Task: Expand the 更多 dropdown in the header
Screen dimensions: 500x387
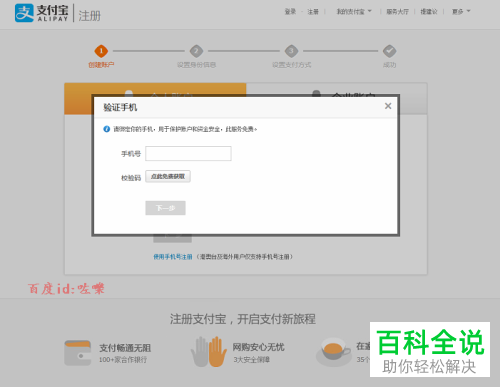Action: (x=461, y=12)
